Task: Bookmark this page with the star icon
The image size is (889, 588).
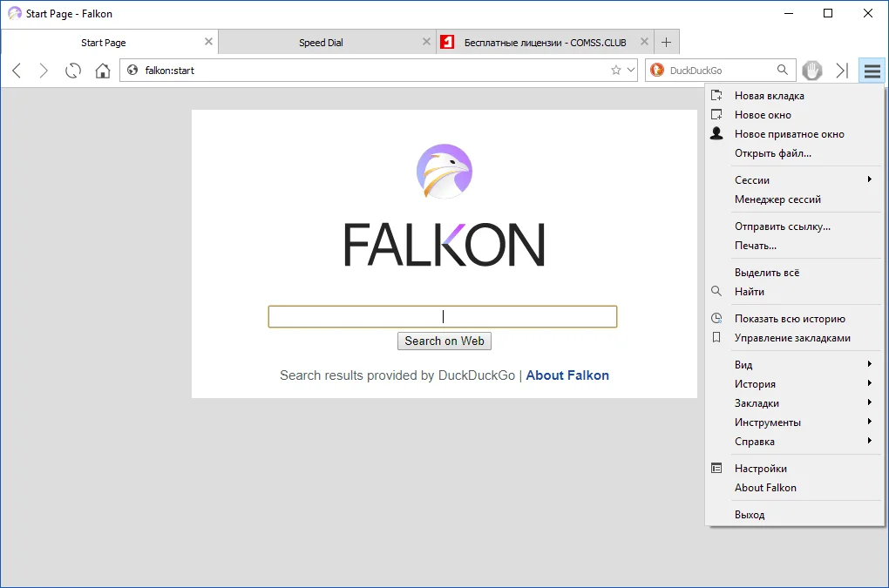Action: tap(615, 71)
